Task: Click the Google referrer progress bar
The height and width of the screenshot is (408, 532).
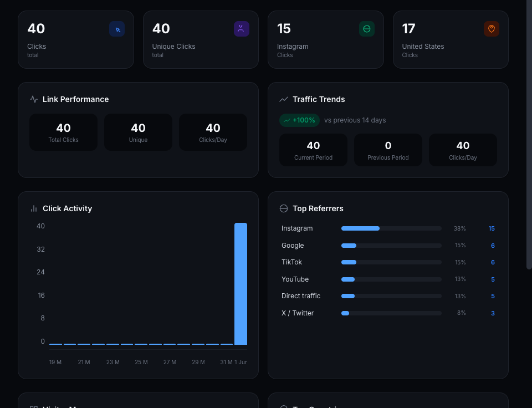Action: coord(391,246)
